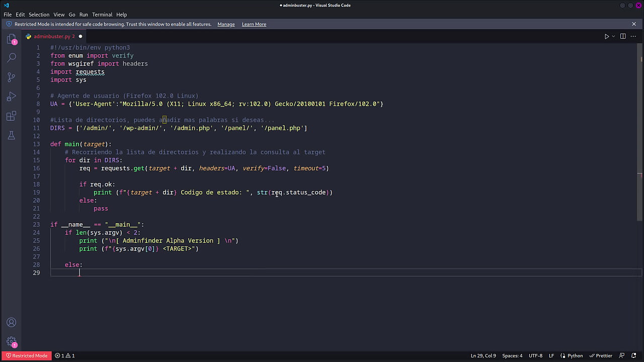Toggle the notifications bell in status bar

pyautogui.click(x=634, y=355)
